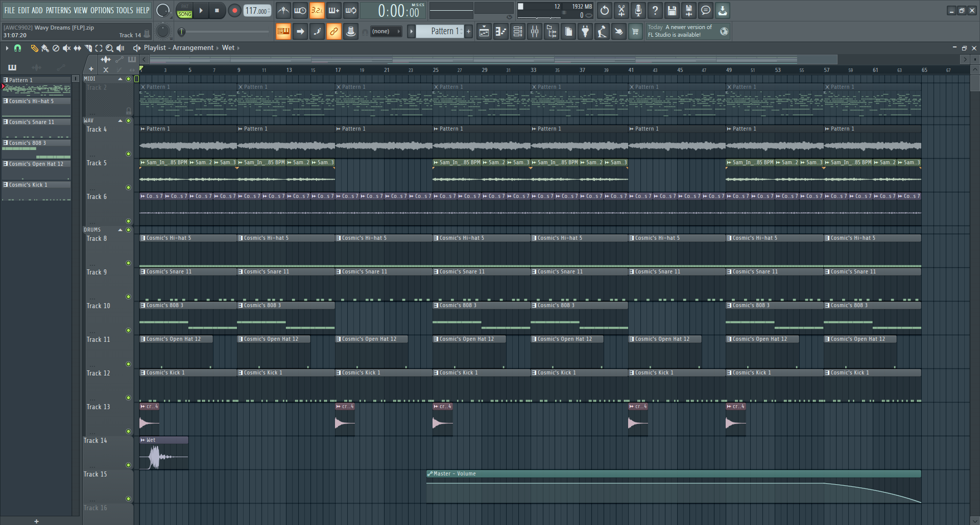This screenshot has width=980, height=525.
Task: Open the PATTERNS menu
Action: pyautogui.click(x=58, y=10)
